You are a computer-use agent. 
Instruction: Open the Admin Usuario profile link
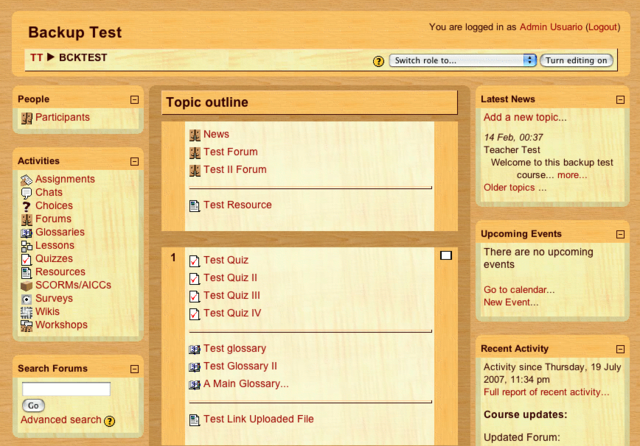551,27
